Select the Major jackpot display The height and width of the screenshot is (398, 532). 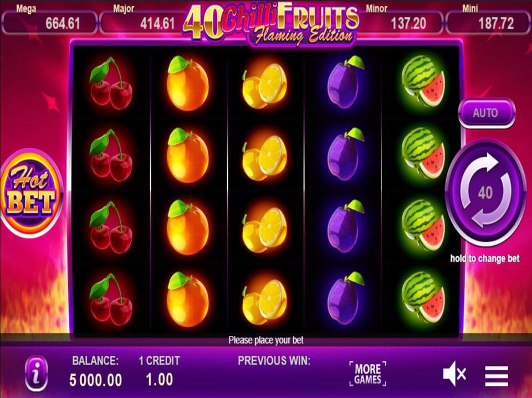pyautogui.click(x=143, y=22)
